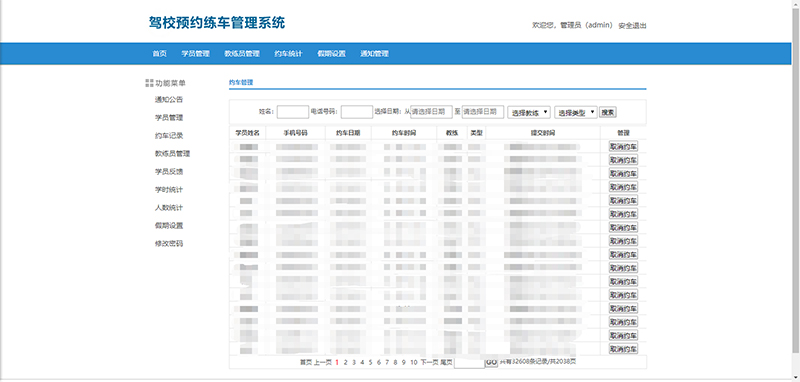Image resolution: width=800 pixels, height=382 pixels.
Task: Open the 选择教练 dropdown
Action: point(529,112)
